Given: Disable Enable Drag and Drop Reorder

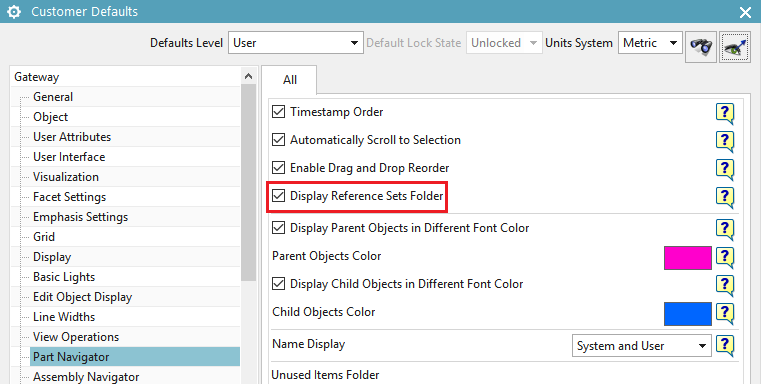Looking at the screenshot, I should click(279, 168).
